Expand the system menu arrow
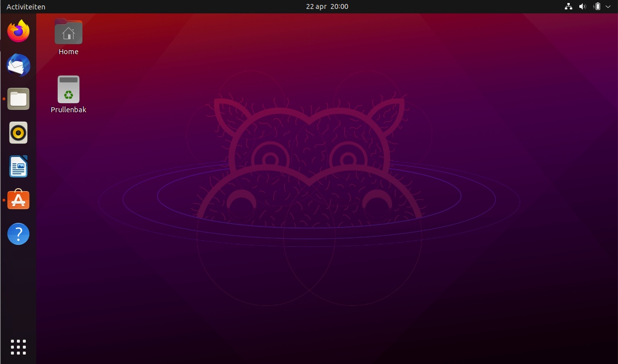Image resolution: width=618 pixels, height=364 pixels. [608, 7]
